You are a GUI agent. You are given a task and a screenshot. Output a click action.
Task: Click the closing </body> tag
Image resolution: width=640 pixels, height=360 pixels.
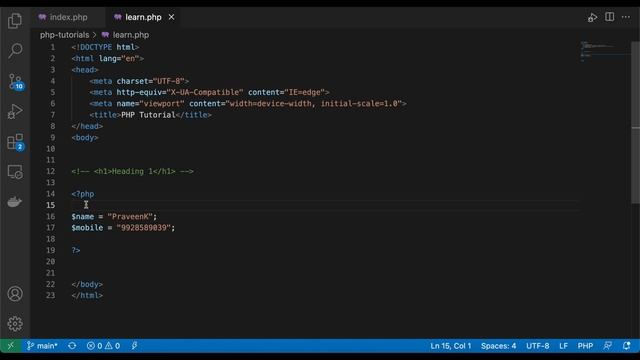pos(87,284)
